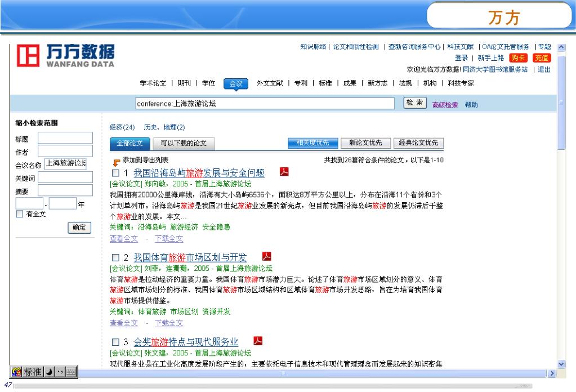This screenshot has height=392, width=576.
Task: Click the 摘要 input field
Action: (x=65, y=190)
